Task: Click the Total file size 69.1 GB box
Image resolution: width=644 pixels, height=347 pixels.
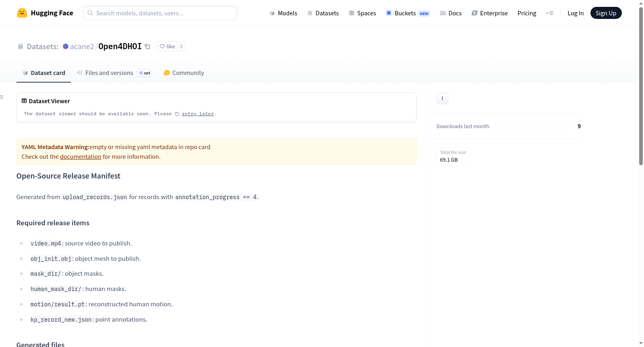Action: [x=453, y=156]
